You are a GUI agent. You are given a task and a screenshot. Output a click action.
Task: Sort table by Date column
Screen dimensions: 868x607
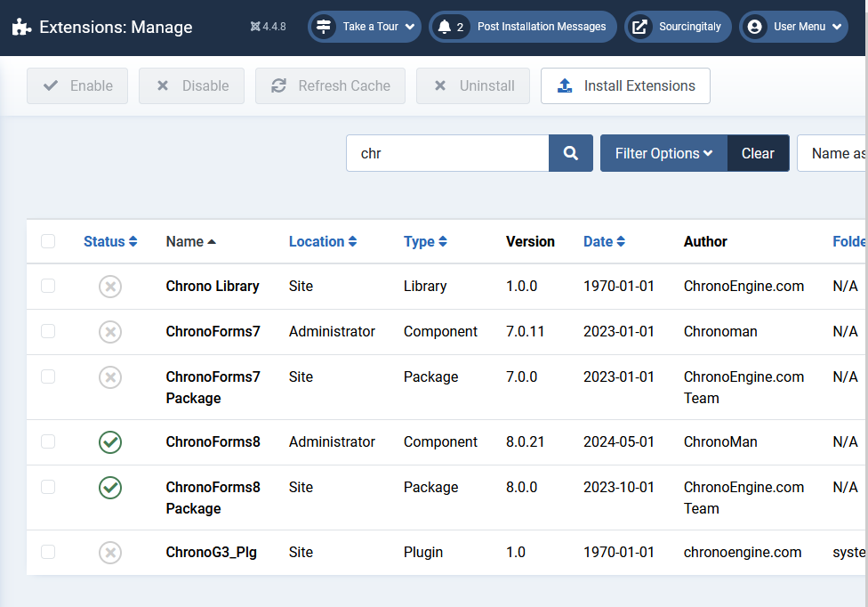[x=604, y=241]
